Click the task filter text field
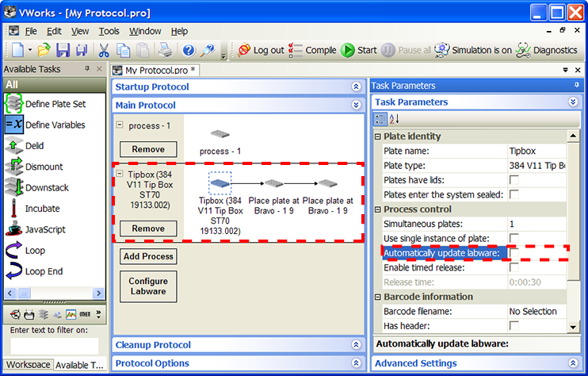Image resolution: width=588 pixels, height=376 pixels. [x=54, y=346]
